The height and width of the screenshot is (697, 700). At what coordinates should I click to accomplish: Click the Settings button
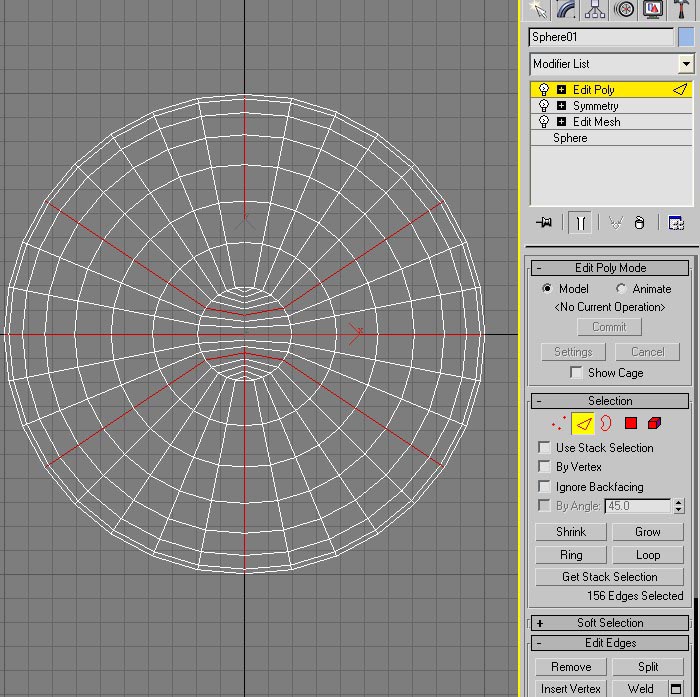pyautogui.click(x=573, y=352)
